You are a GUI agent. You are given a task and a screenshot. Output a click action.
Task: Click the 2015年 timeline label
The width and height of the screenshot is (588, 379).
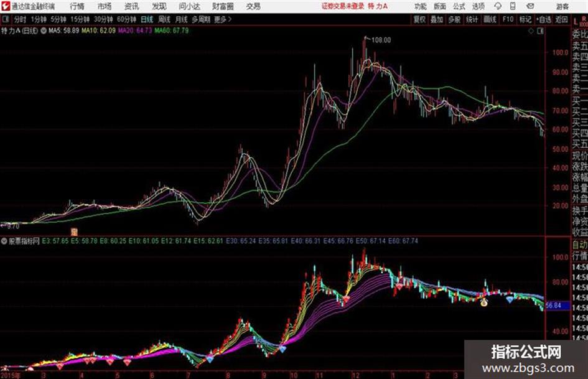click(11, 375)
